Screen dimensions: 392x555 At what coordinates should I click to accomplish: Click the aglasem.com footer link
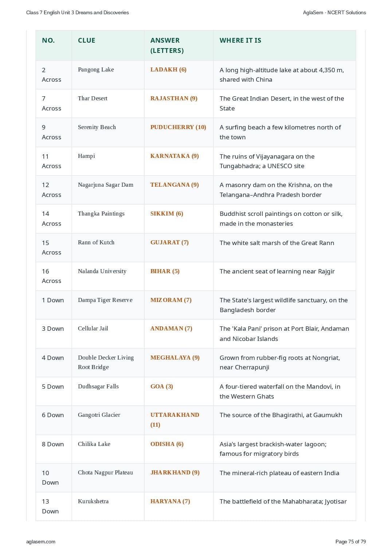click(x=41, y=542)
